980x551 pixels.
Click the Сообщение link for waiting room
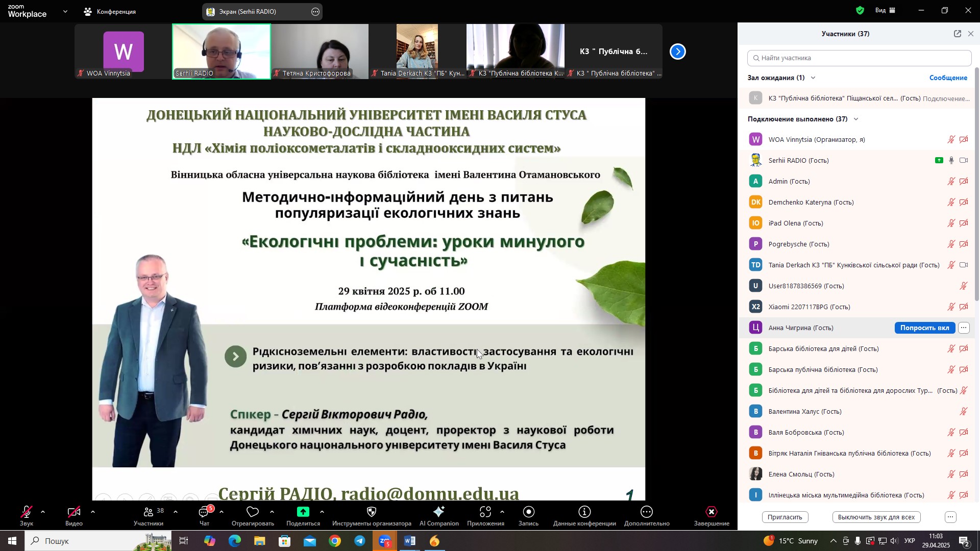[x=948, y=78]
